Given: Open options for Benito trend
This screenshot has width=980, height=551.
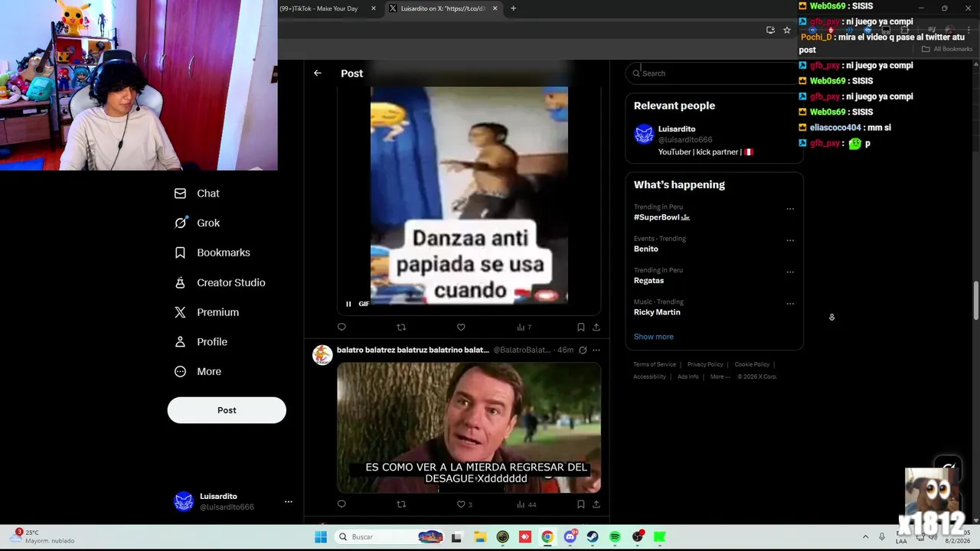Looking at the screenshot, I should point(790,240).
